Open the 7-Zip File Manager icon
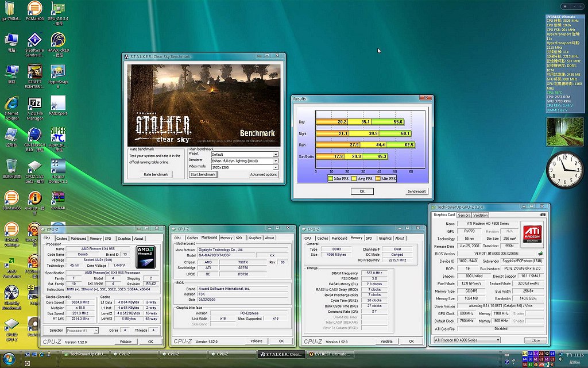The width and height of the screenshot is (588, 368). pos(34,108)
